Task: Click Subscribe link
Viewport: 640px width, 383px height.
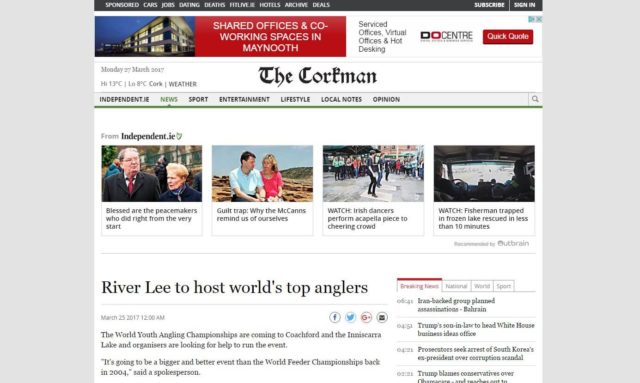Action: [489, 5]
